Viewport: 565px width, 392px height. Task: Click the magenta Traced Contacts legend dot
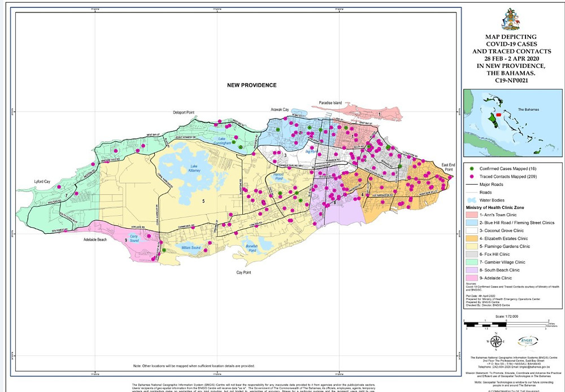coord(471,177)
